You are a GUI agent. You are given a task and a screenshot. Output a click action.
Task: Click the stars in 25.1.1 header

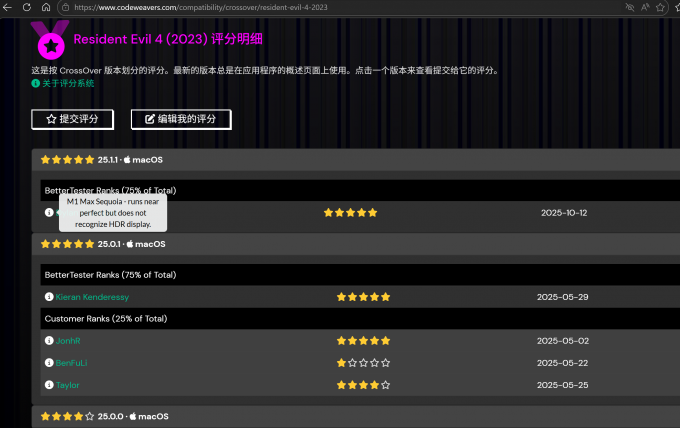point(67,160)
